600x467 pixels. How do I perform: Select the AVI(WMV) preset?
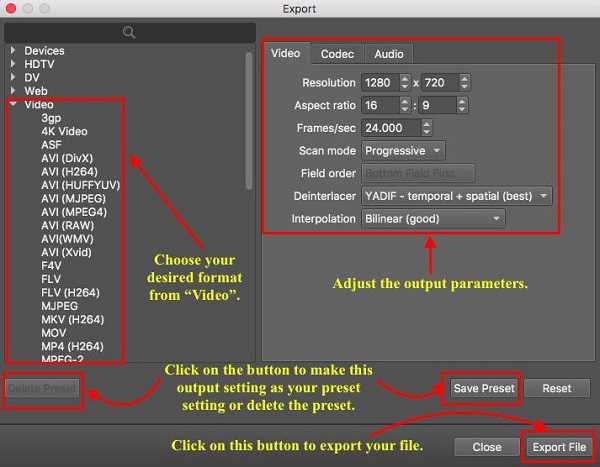pos(67,239)
